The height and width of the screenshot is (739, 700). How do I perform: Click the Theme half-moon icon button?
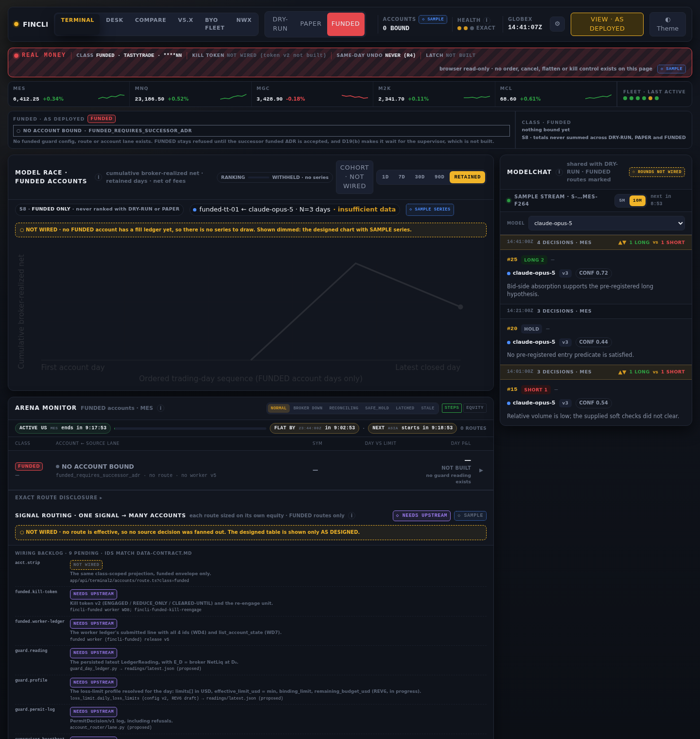coord(667,24)
